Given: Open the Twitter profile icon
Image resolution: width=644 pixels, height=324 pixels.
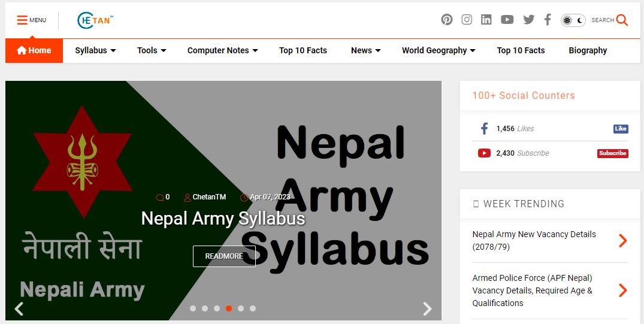Looking at the screenshot, I should 528,20.
